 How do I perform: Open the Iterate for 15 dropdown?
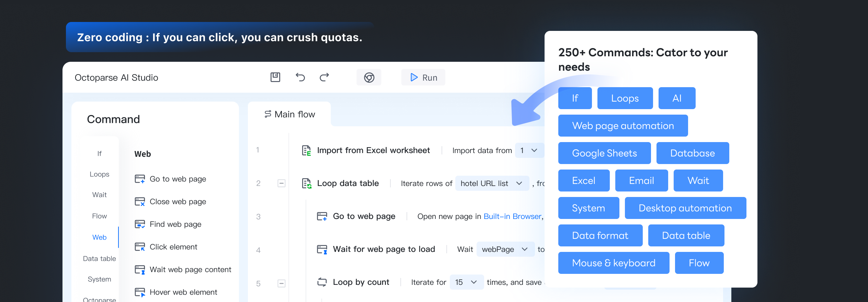467,282
